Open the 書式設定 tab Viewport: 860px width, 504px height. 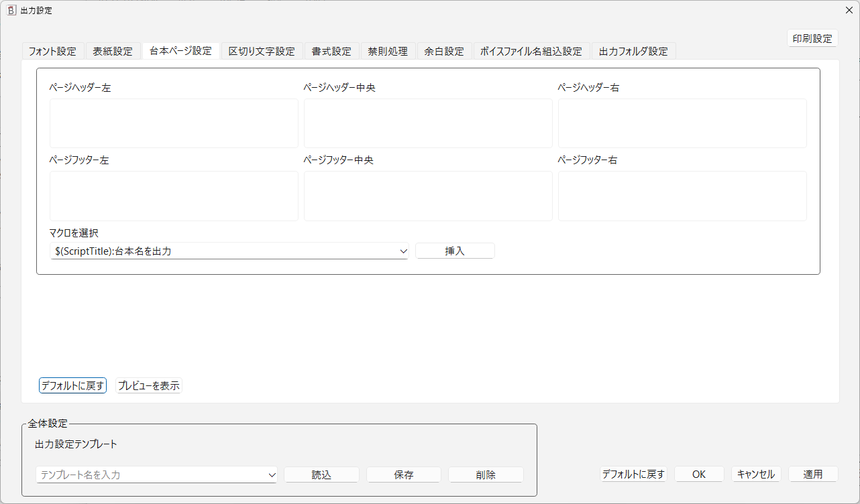click(331, 50)
